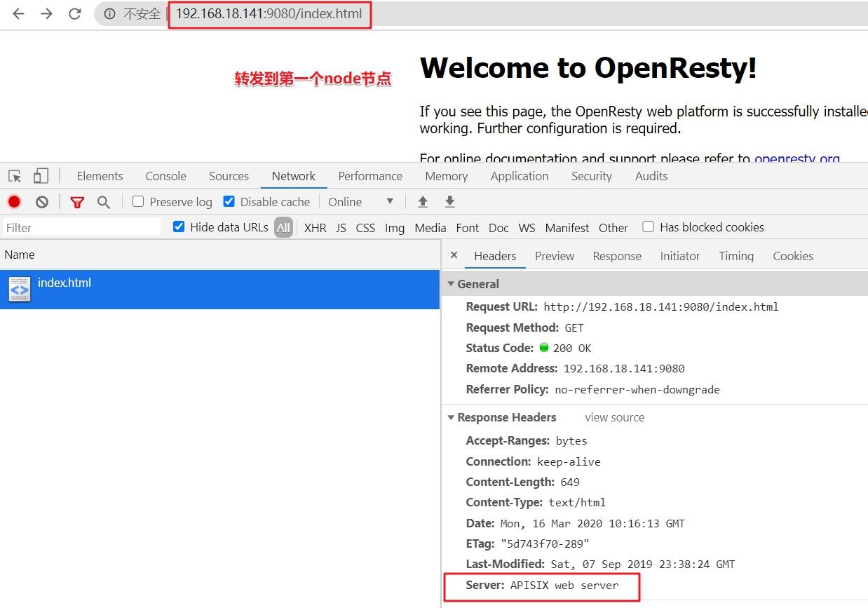Filter requests by XHR
The height and width of the screenshot is (608, 868).
point(315,227)
